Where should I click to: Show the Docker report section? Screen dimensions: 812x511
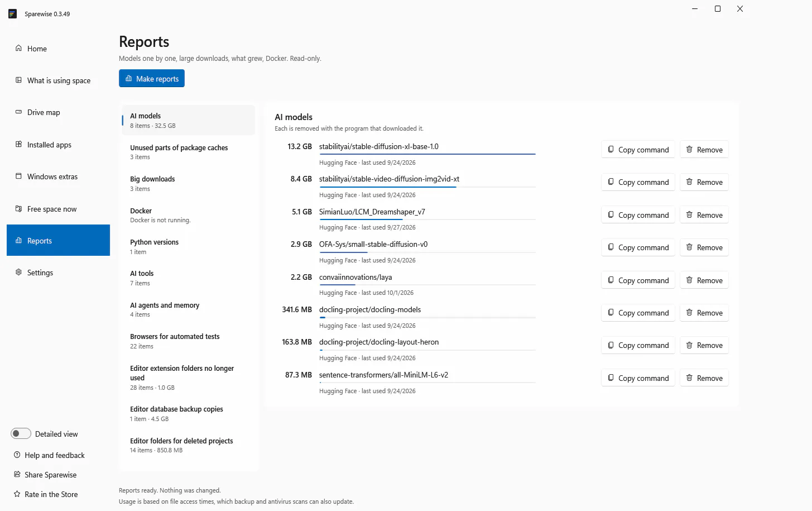[x=189, y=215]
